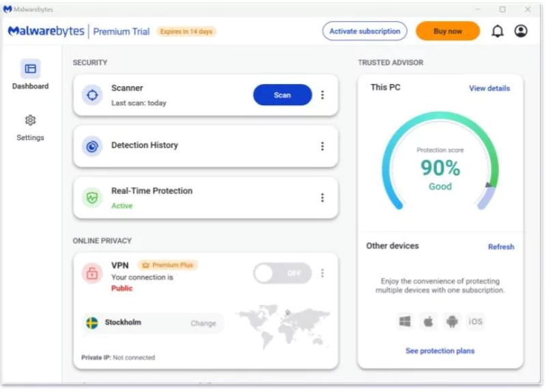Screen dimensions: 555x392
Task: Click the Premium Trial label
Action: 122,31
